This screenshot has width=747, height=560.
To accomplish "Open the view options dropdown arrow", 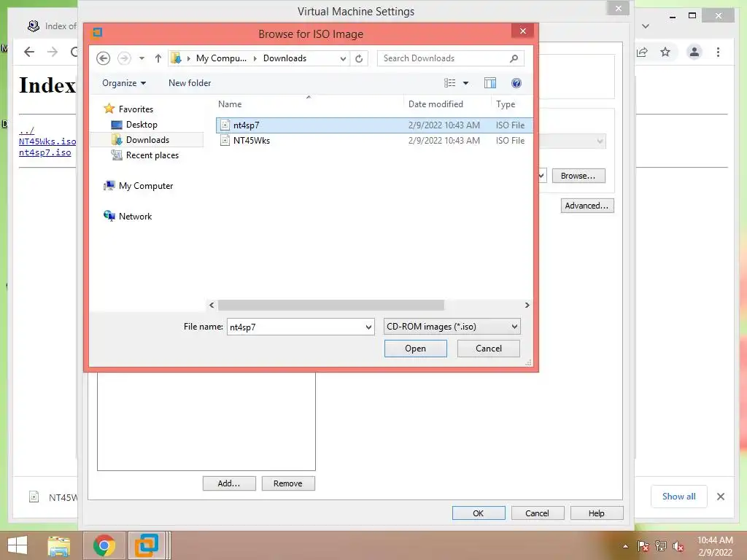I will (466, 83).
